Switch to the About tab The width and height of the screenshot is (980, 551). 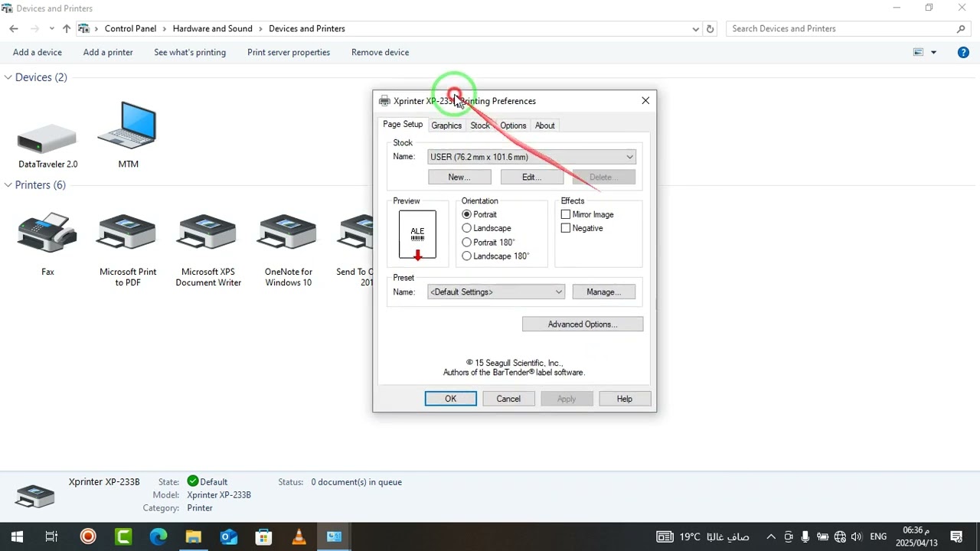pyautogui.click(x=545, y=126)
